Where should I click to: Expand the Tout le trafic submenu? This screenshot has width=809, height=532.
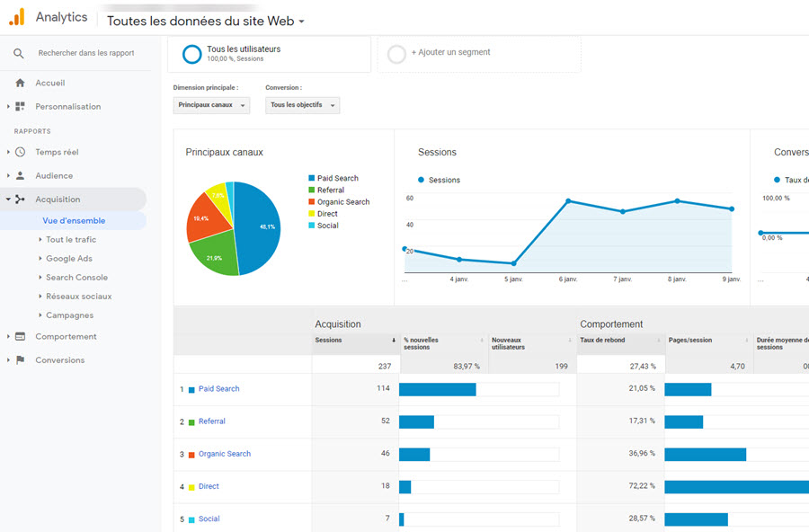tap(40, 239)
